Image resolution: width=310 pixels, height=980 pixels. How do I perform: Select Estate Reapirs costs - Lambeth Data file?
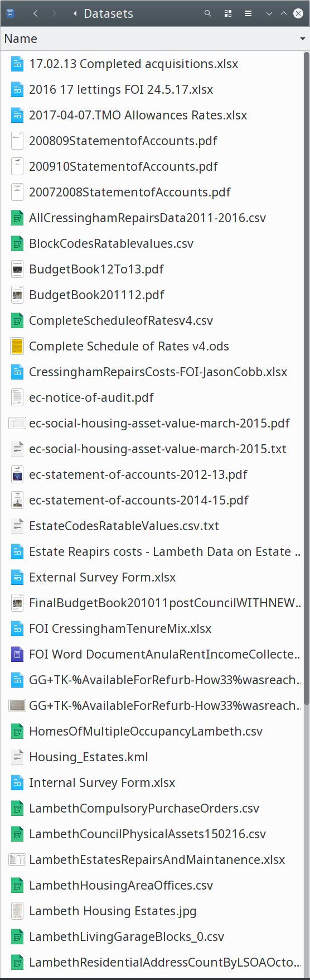click(165, 551)
